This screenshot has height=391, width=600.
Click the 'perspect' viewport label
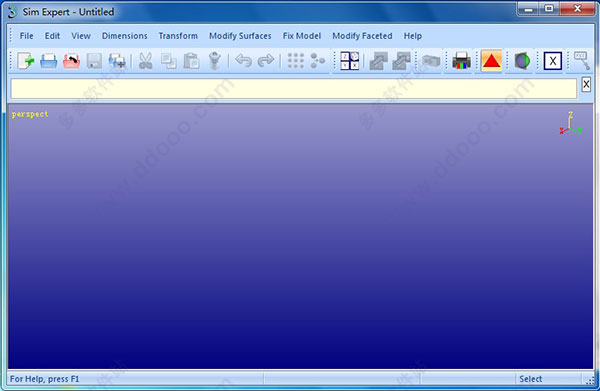pyautogui.click(x=30, y=114)
